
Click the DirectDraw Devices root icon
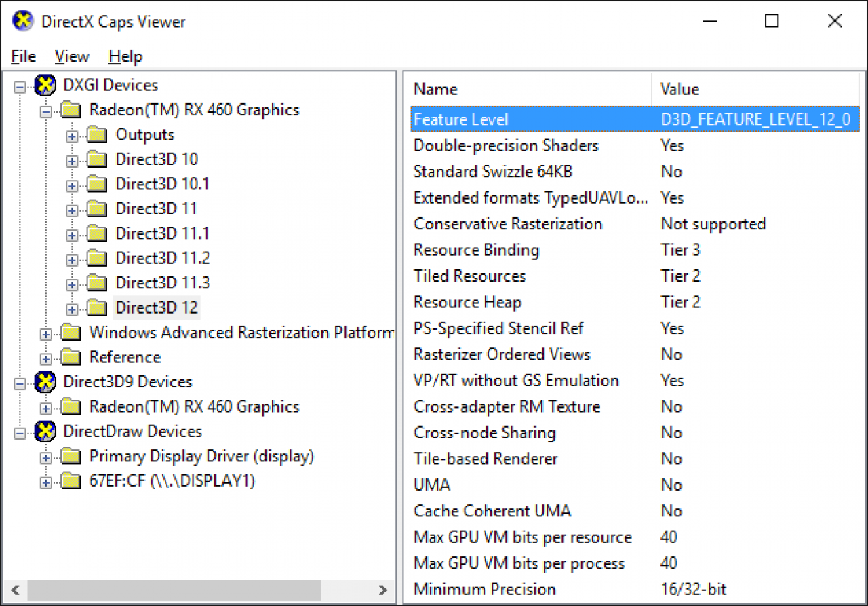pyautogui.click(x=44, y=432)
